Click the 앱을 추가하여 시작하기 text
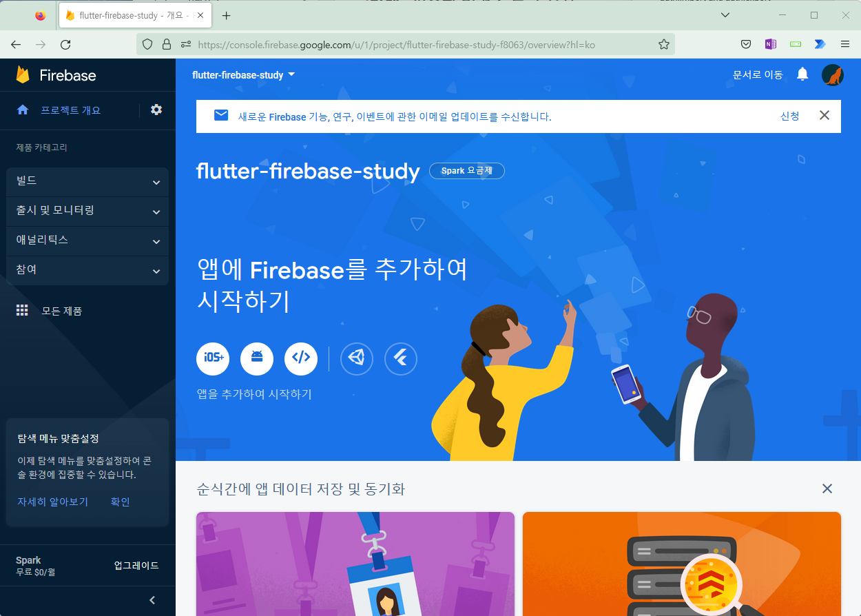The width and height of the screenshot is (861, 616). (254, 394)
